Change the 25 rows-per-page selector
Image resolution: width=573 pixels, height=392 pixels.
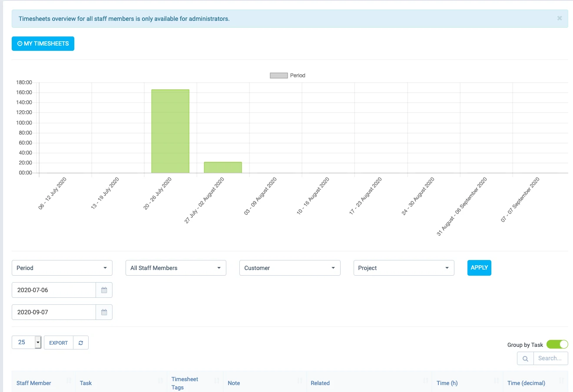(x=26, y=342)
